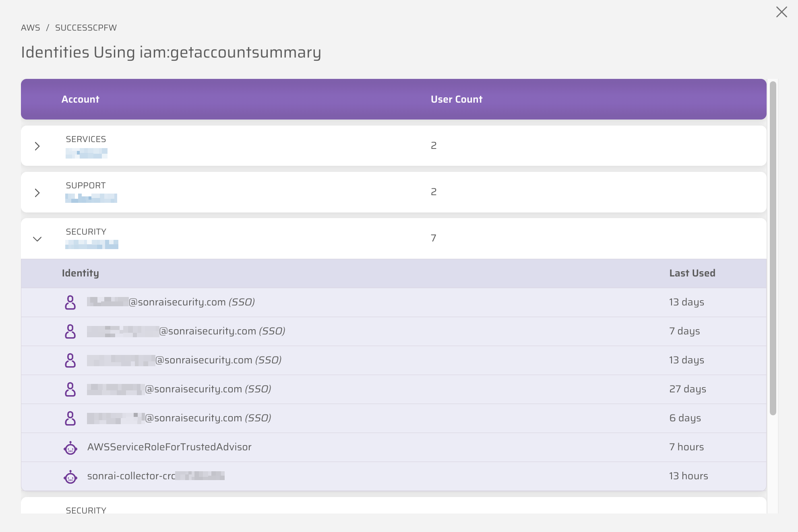Click the sonrai-collector robot role icon
Viewport: 798px width, 532px height.
tap(70, 476)
